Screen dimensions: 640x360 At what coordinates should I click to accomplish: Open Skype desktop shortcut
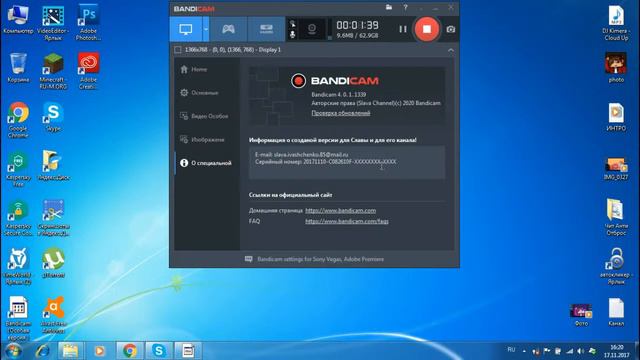click(x=53, y=117)
